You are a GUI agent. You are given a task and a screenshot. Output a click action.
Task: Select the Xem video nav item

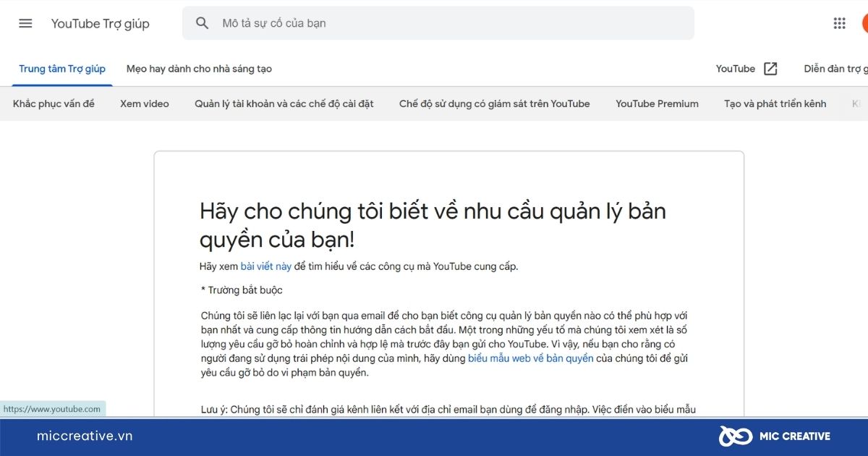click(144, 104)
